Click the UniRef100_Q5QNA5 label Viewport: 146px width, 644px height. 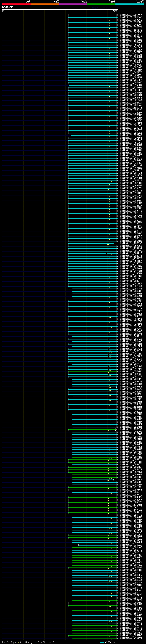tap(131, 603)
